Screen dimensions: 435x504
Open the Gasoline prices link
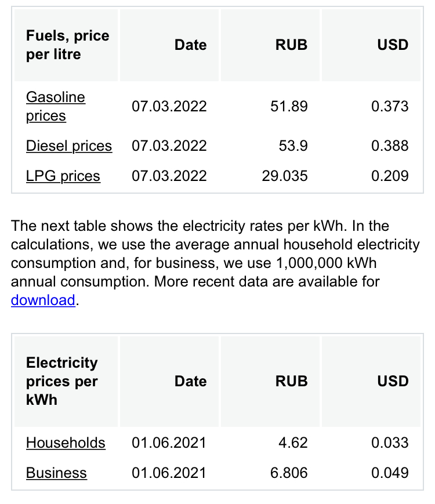[56, 106]
